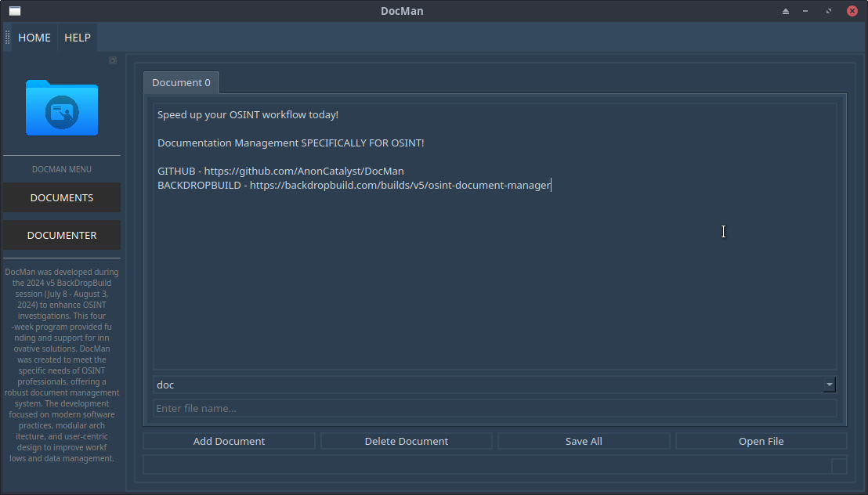Open the file format combo box arrow
The width and height of the screenshot is (868, 495).
[x=830, y=385]
